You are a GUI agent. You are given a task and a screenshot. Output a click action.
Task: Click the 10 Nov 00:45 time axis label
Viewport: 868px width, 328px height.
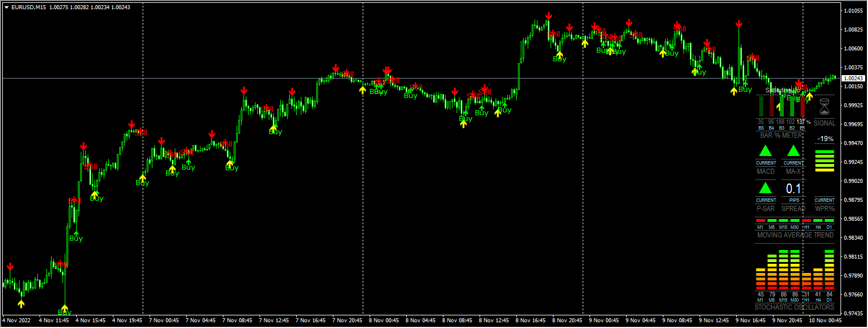pyautogui.click(x=826, y=321)
